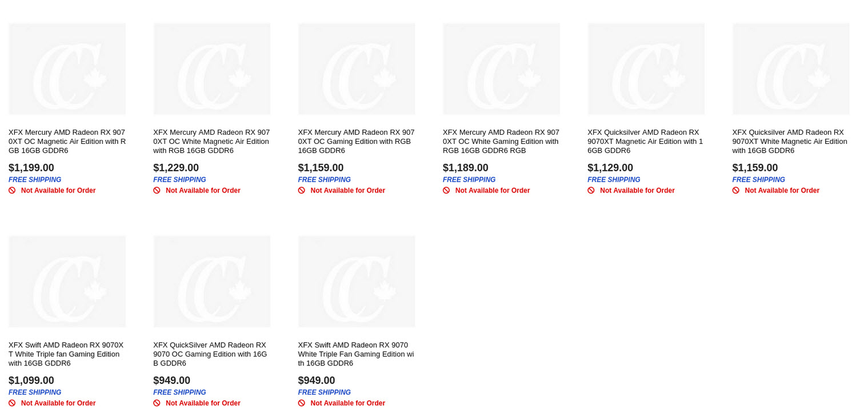This screenshot has width=868, height=418.
Task: Open XFX Mercury OC White Magnetic Air title link
Action: click(211, 142)
